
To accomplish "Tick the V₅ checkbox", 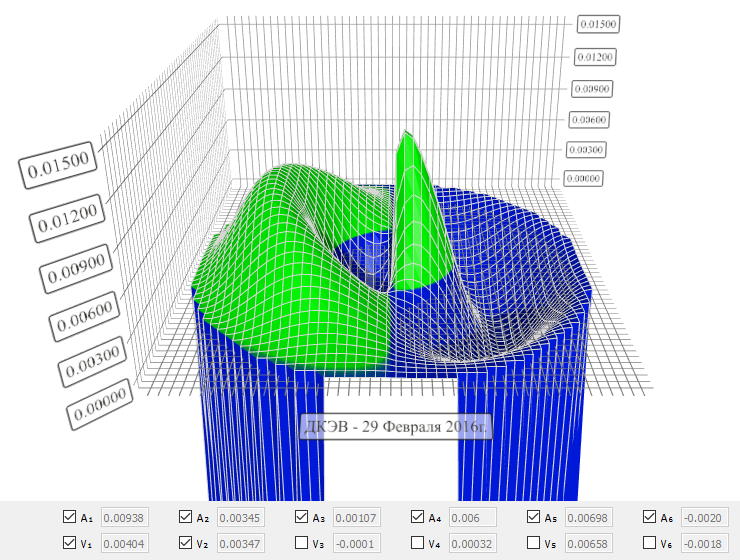I will pyautogui.click(x=533, y=543).
